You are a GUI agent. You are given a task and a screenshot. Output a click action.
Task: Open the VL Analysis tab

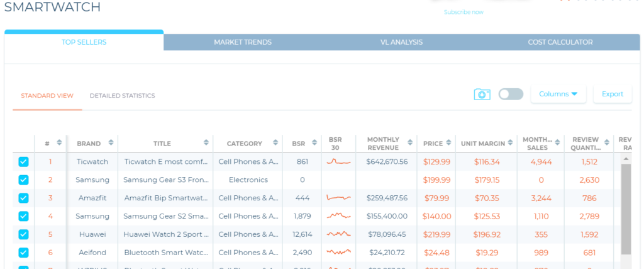(401, 42)
